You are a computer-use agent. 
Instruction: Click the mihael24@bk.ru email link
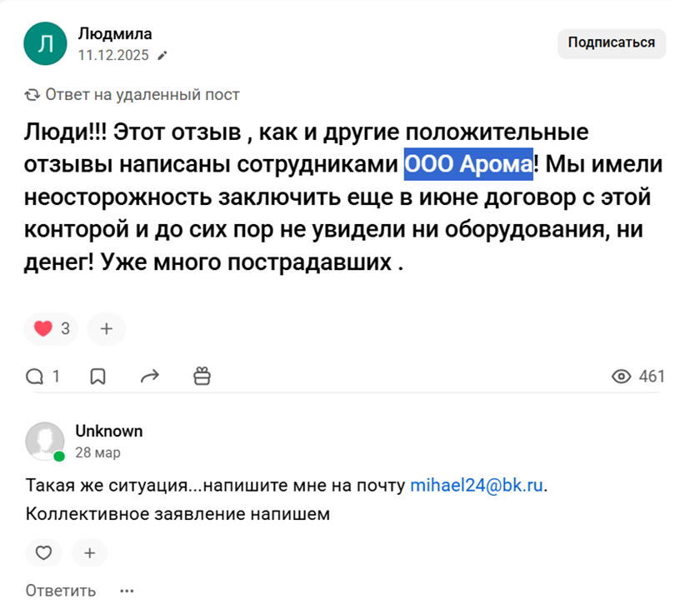click(478, 486)
